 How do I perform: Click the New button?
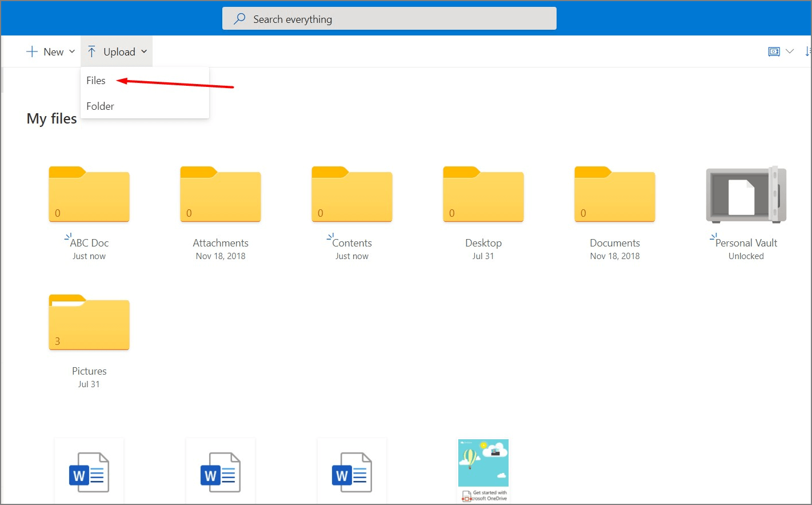pos(52,51)
